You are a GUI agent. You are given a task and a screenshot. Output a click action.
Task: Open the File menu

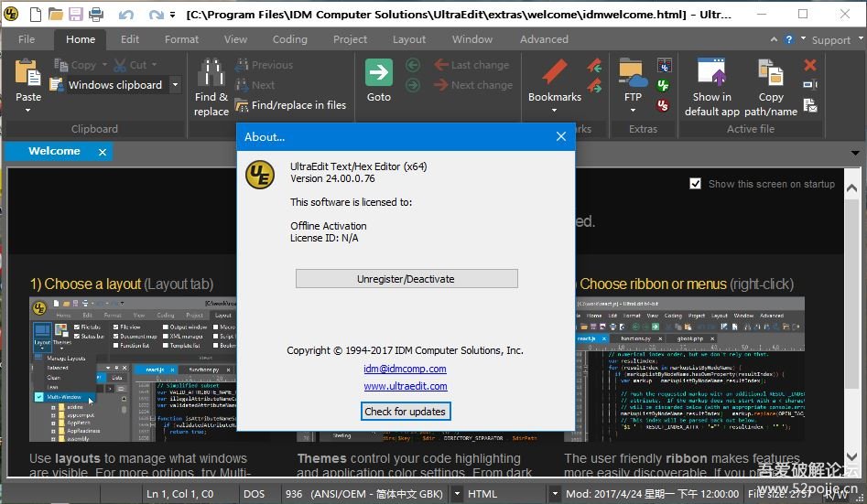click(x=27, y=39)
